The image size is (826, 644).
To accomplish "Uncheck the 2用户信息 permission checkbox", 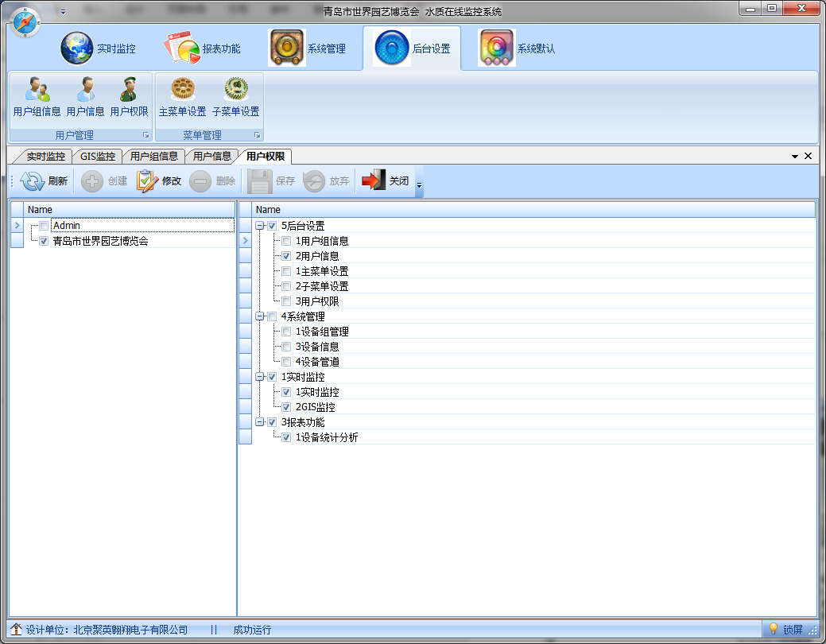I will pyautogui.click(x=286, y=256).
